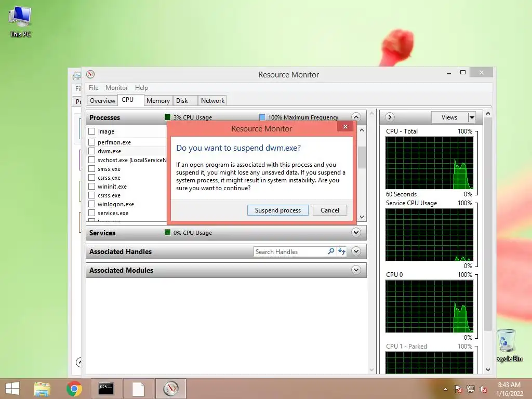Select the winlogon.exe process row
This screenshot has width=532, height=399.
127,204
